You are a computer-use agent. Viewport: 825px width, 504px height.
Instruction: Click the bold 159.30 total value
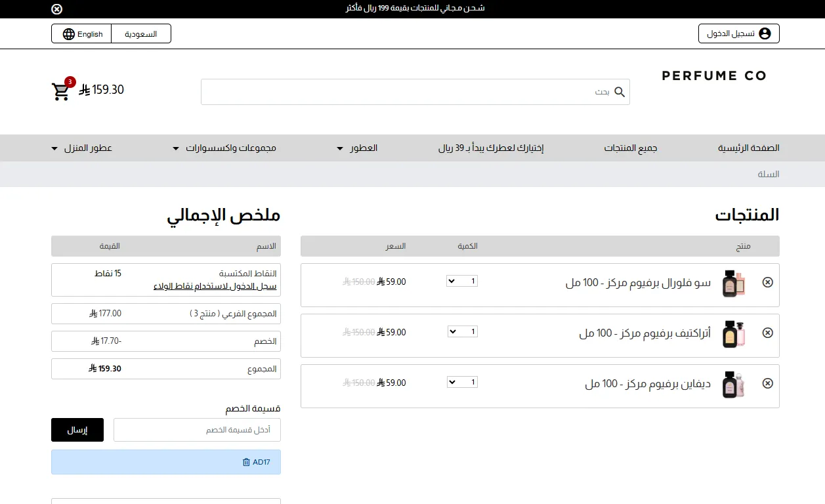pyautogui.click(x=105, y=369)
